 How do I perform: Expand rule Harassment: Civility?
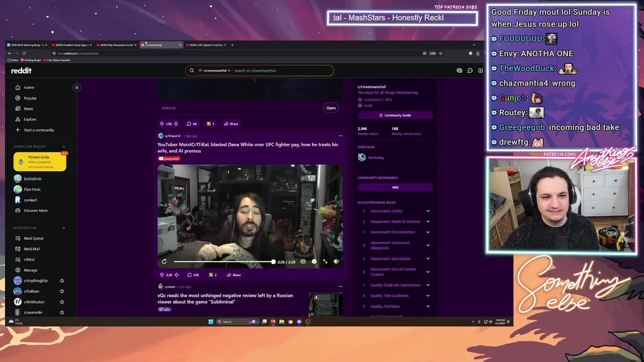[428, 211]
